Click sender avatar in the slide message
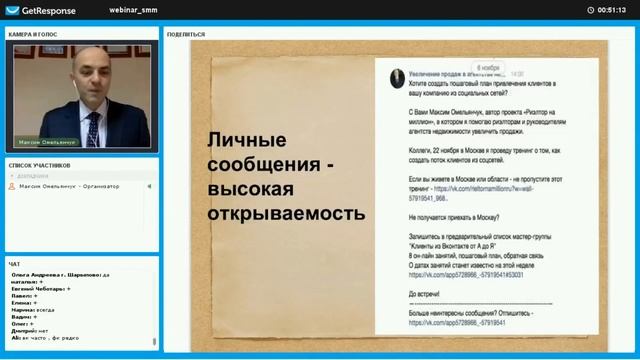This screenshot has height=360, width=640. (397, 78)
